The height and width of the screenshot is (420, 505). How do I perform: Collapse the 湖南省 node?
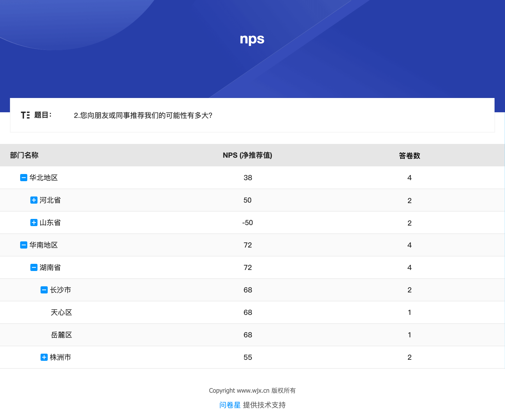tap(34, 267)
